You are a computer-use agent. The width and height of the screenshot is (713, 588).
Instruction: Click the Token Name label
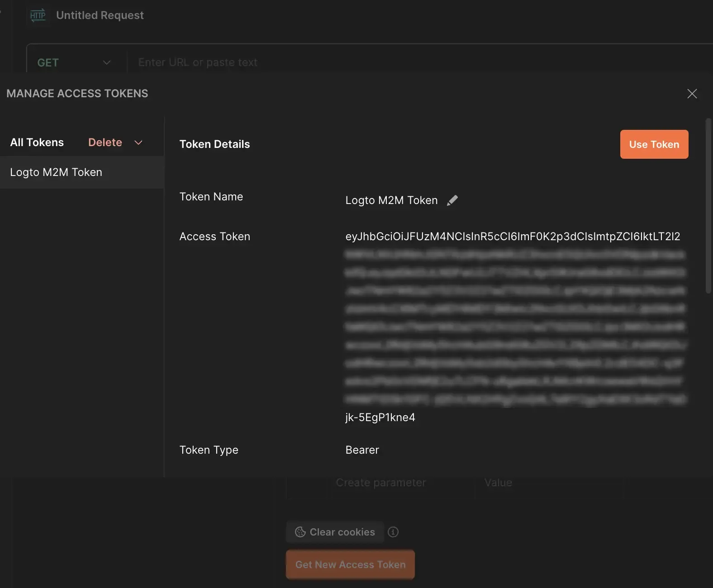[x=211, y=197]
